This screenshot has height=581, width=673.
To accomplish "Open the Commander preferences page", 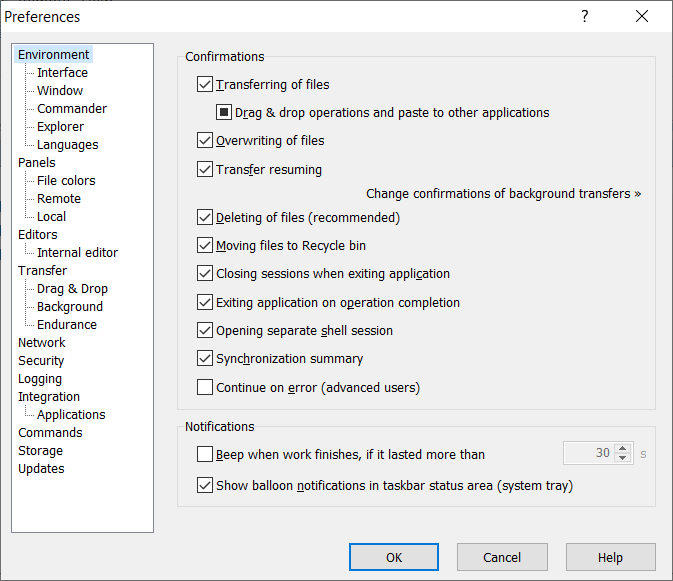I will [72, 109].
